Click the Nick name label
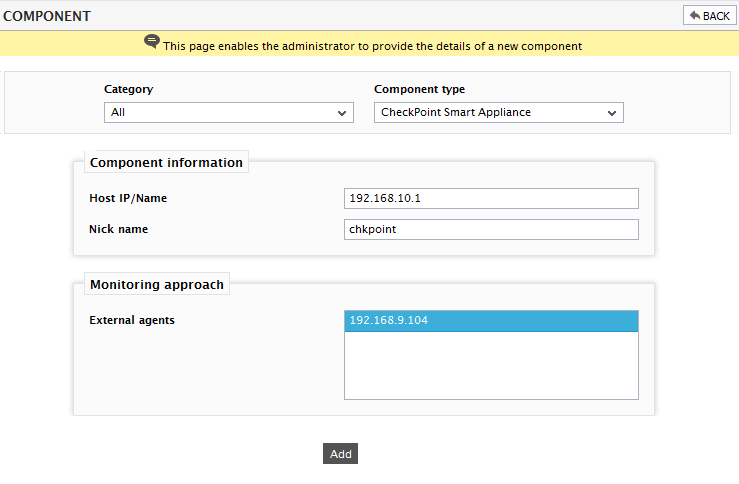The width and height of the screenshot is (739, 484). point(119,229)
